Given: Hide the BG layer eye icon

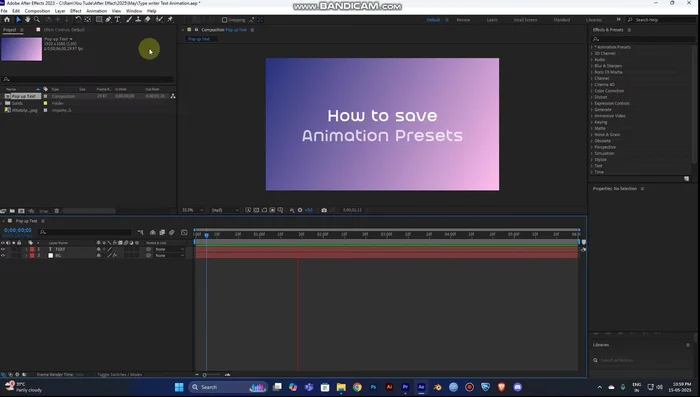Looking at the screenshot, I should 3,255.
